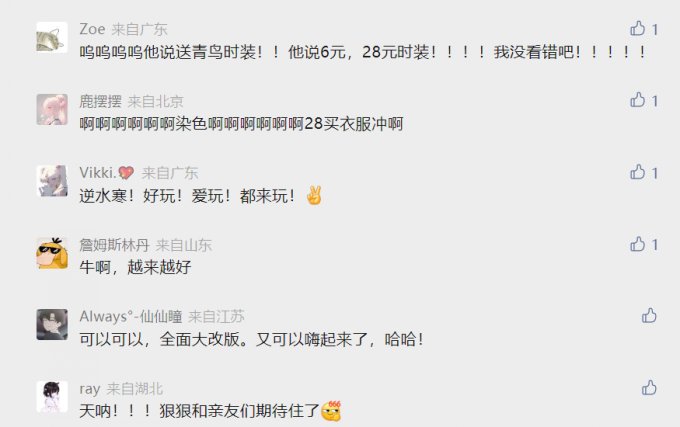Screen dimensions: 680x427
Task: Open Always°-仙仙瞳's profile avatar
Action: click(52, 324)
